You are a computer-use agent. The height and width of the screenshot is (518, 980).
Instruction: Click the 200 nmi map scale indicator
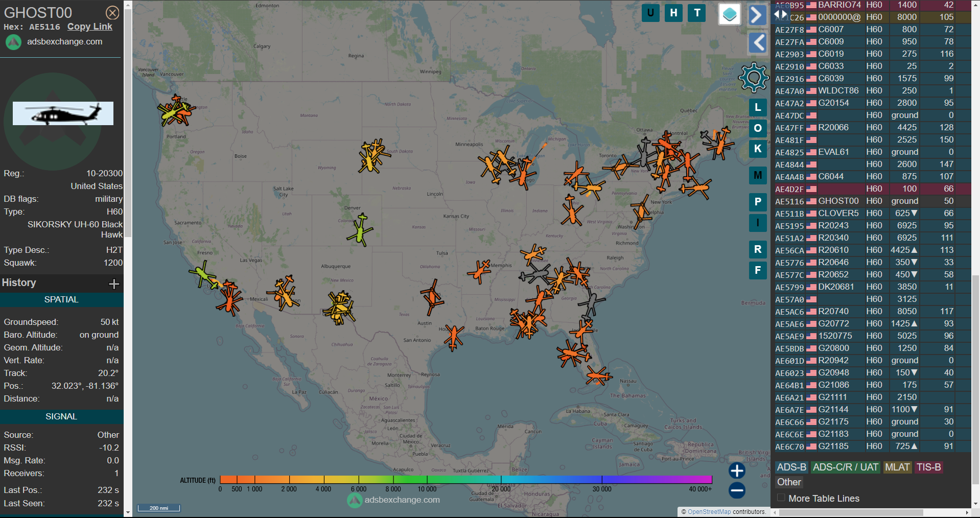tap(159, 508)
